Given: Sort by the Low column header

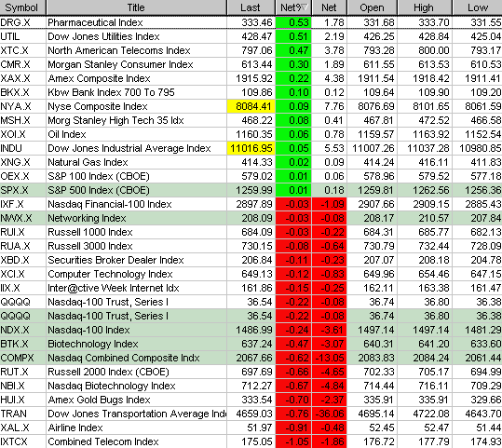Looking at the screenshot, I should click(x=478, y=7).
